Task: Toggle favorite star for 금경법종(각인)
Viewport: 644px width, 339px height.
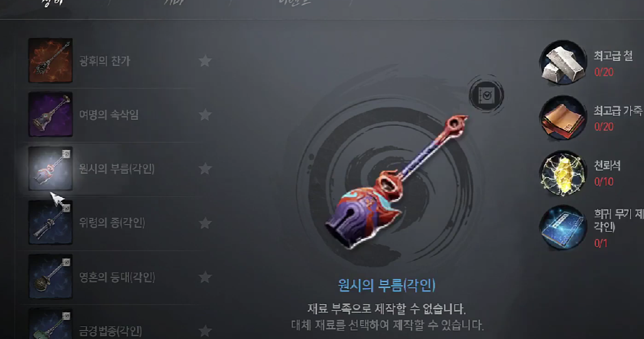Action: (x=205, y=331)
